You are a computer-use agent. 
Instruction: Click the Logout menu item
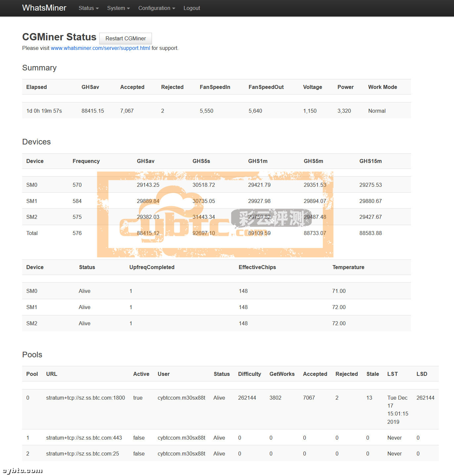tap(192, 8)
